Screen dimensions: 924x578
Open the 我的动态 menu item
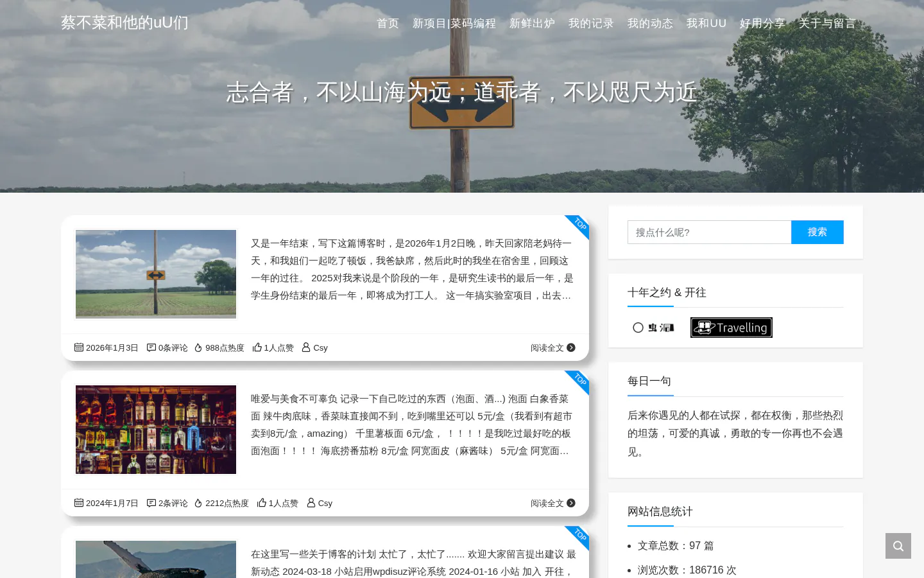point(650,24)
